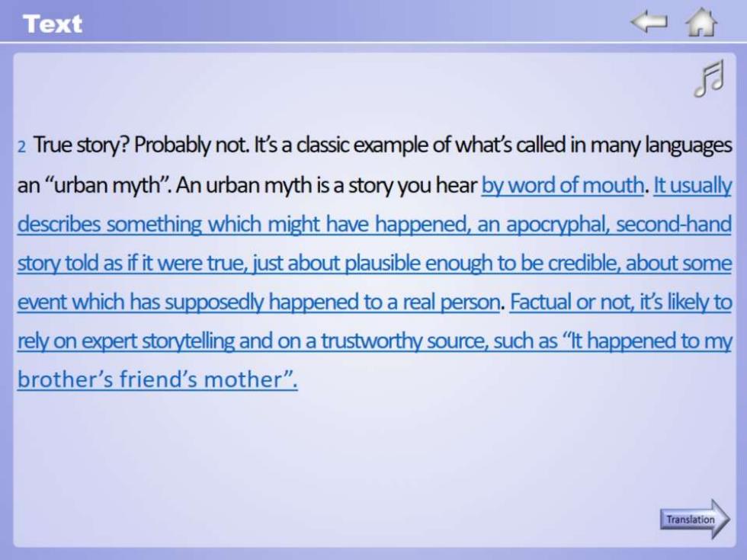This screenshot has width=747, height=560.
Task: Go to the home icon
Action: 701,22
